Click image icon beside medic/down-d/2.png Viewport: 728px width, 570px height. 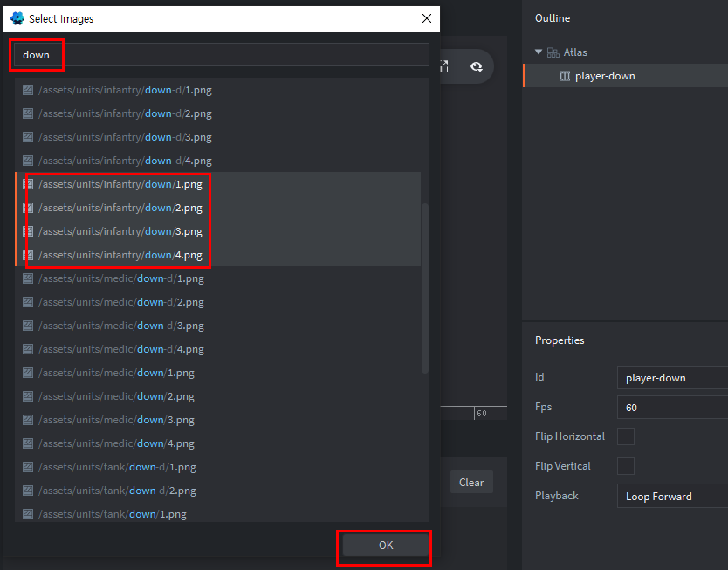(x=28, y=302)
